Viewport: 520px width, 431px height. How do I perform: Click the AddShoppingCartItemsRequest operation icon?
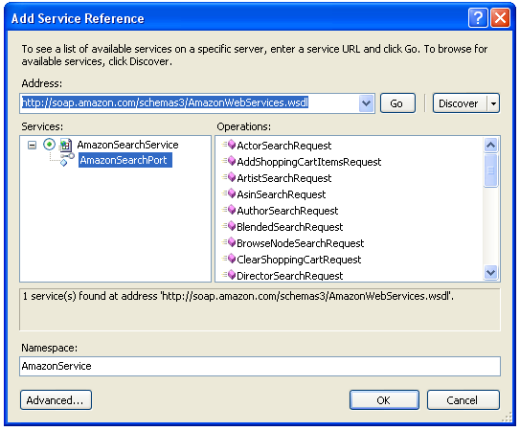point(229,161)
